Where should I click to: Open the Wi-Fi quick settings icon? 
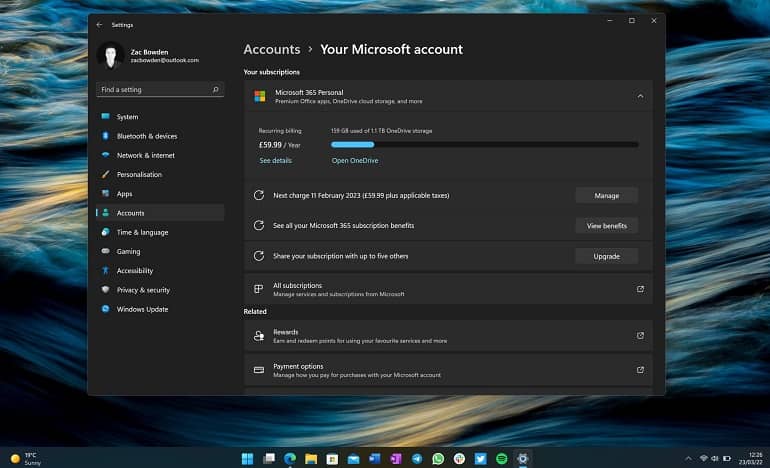pyautogui.click(x=703, y=459)
